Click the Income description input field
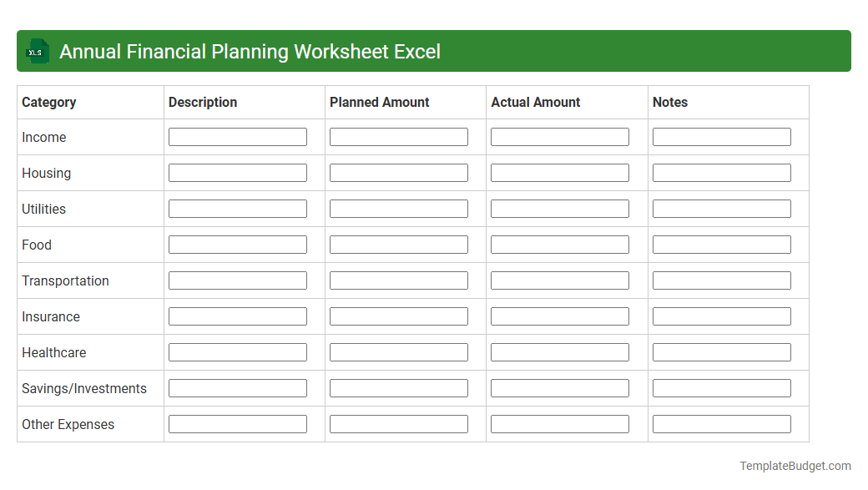Viewport: 868px width, 490px height. (237, 136)
